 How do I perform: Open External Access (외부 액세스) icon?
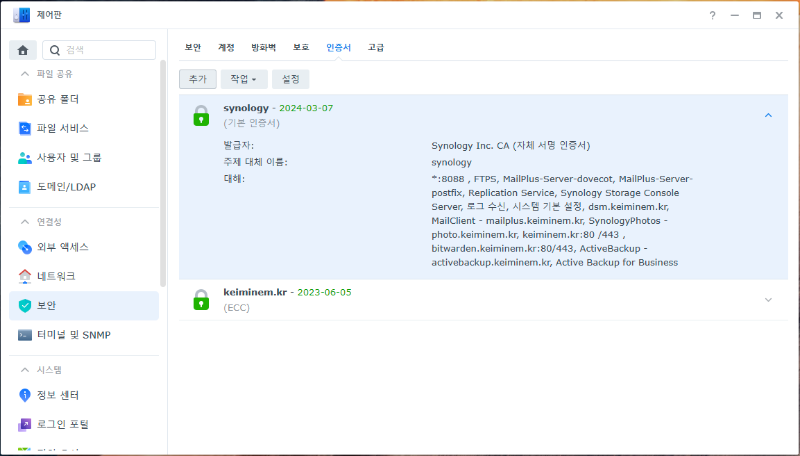coord(25,247)
